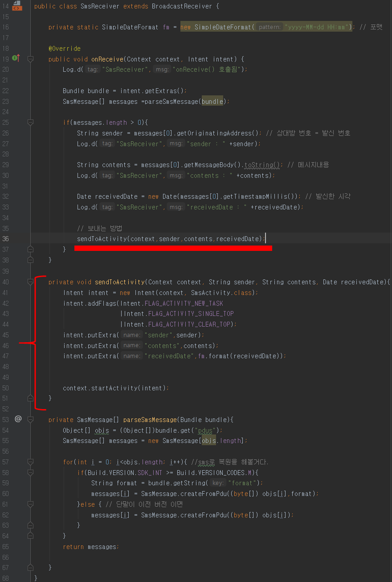Click the return messages statement

coord(91,547)
